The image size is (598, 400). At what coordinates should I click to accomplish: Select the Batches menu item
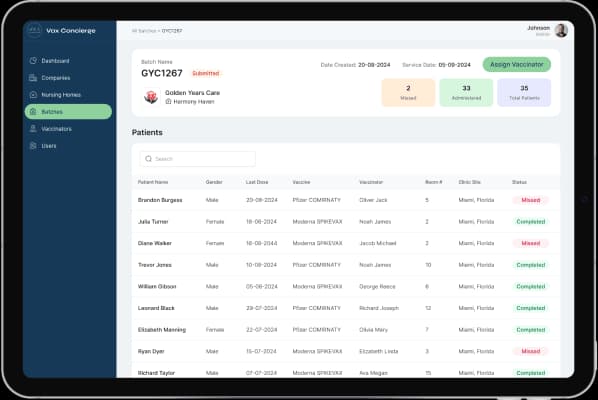point(68,112)
